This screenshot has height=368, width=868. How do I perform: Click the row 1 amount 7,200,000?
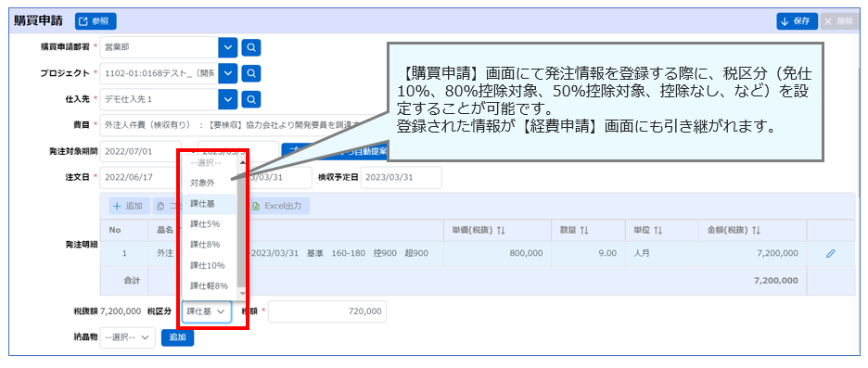[753, 253]
